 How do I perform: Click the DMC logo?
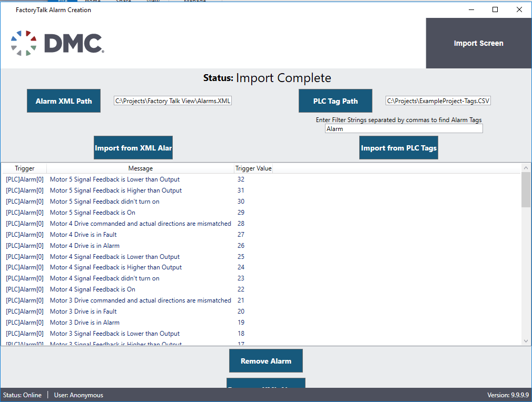(57, 43)
